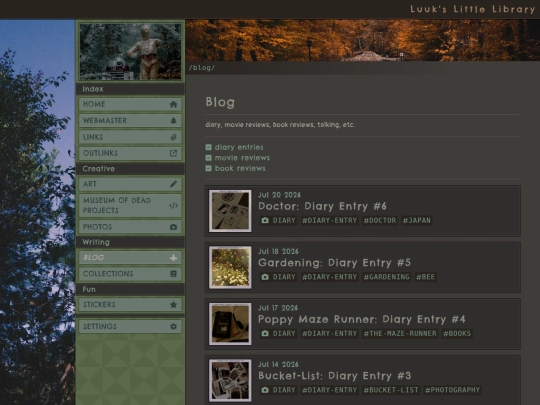Image resolution: width=540 pixels, height=405 pixels.
Task: Uncheck the diary entries filter checkbox
Action: (x=208, y=147)
